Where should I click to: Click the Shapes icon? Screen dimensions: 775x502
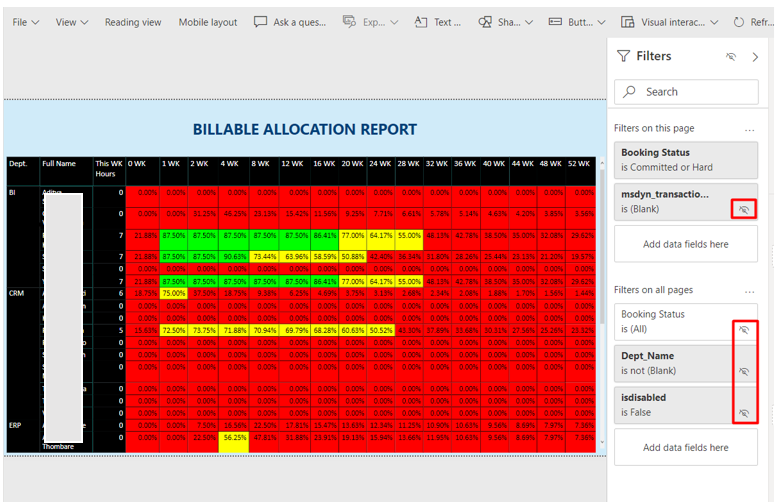click(x=485, y=22)
